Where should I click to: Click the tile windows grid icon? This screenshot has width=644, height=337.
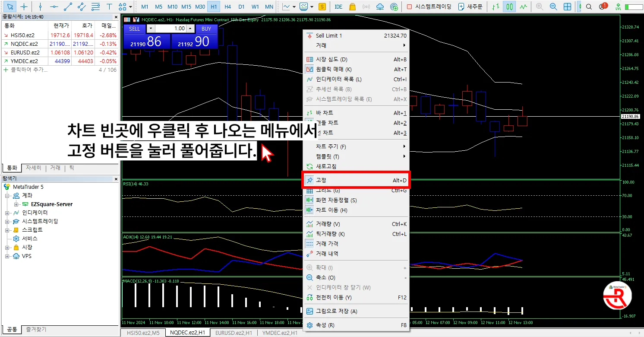(568, 6)
